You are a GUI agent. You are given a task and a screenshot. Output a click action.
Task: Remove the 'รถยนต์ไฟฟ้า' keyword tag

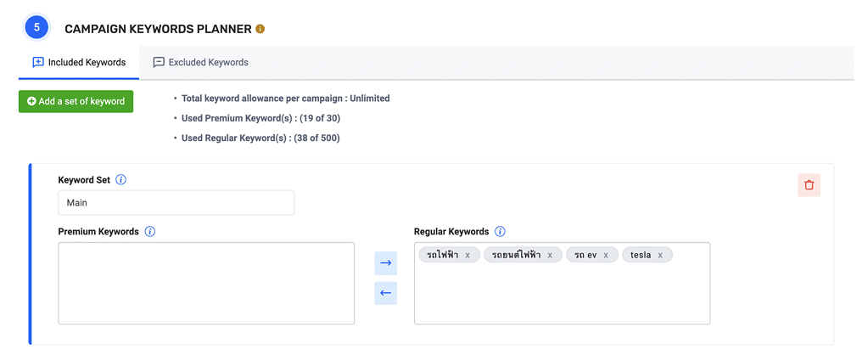550,255
